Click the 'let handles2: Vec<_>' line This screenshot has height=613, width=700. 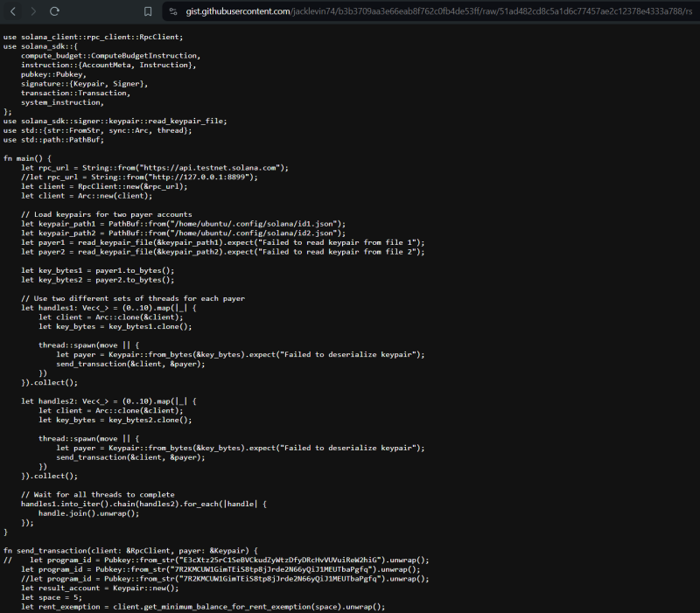pos(108,401)
